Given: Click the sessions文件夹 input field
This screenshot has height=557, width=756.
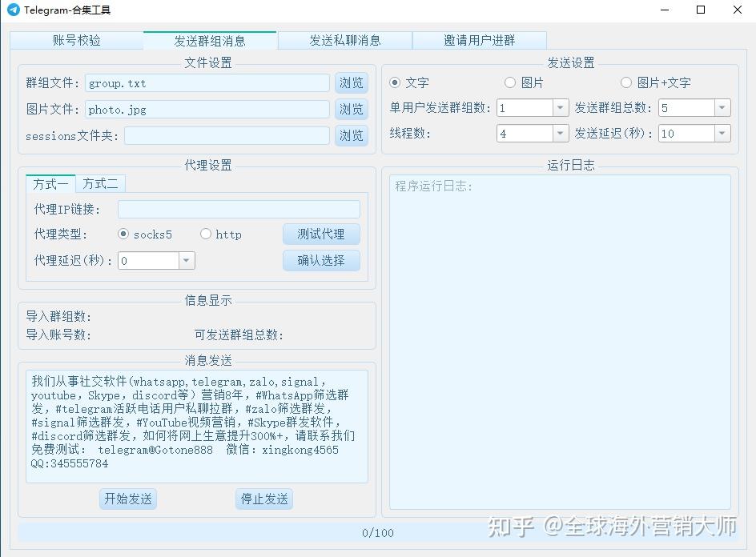Looking at the screenshot, I should point(227,135).
